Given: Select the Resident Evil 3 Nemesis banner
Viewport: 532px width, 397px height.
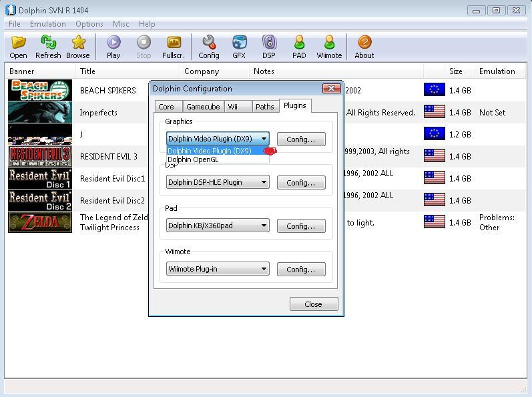Looking at the screenshot, I should [40, 156].
